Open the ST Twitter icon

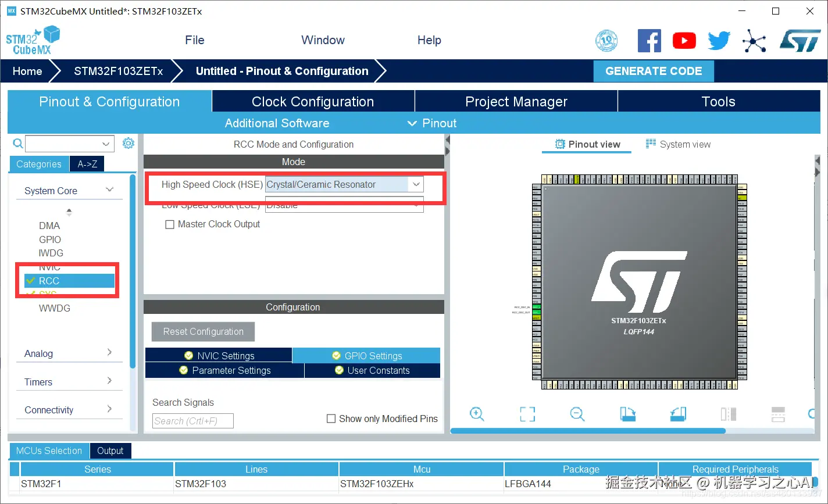[719, 41]
